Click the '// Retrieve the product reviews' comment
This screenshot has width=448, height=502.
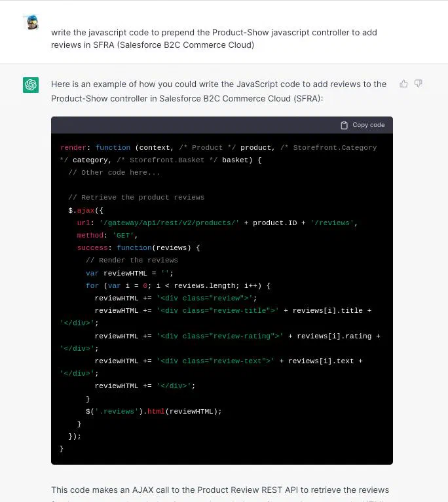[x=136, y=197]
